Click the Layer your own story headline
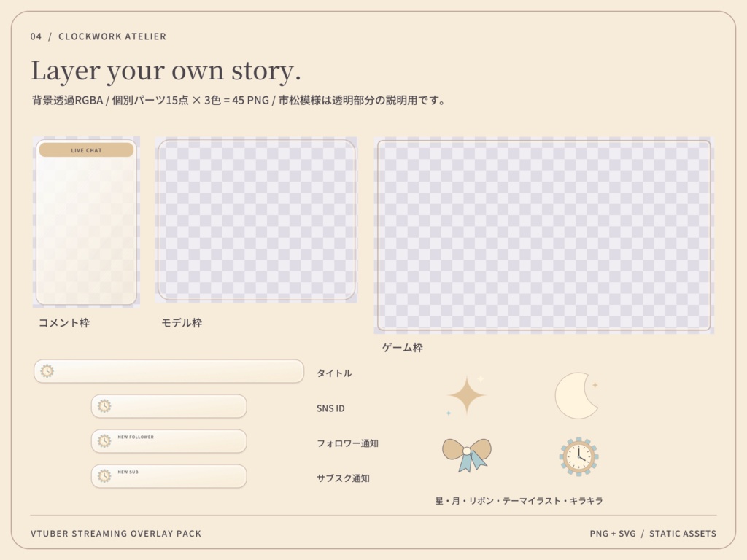 (166, 71)
